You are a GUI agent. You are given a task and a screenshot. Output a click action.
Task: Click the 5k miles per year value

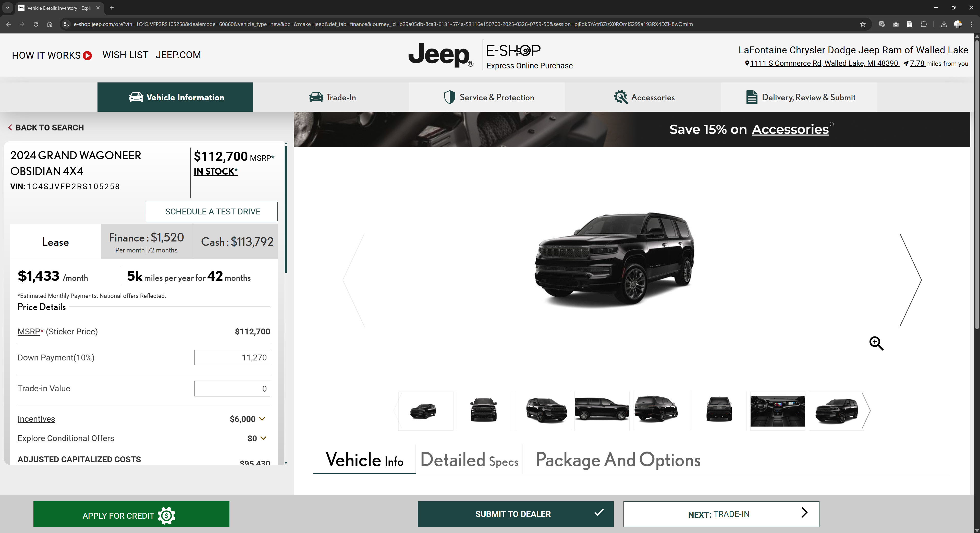tap(135, 276)
